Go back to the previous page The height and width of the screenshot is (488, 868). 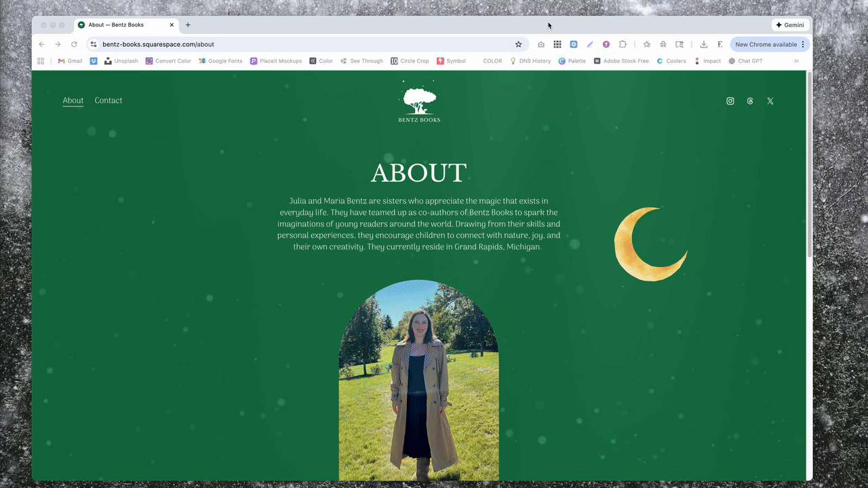point(42,44)
